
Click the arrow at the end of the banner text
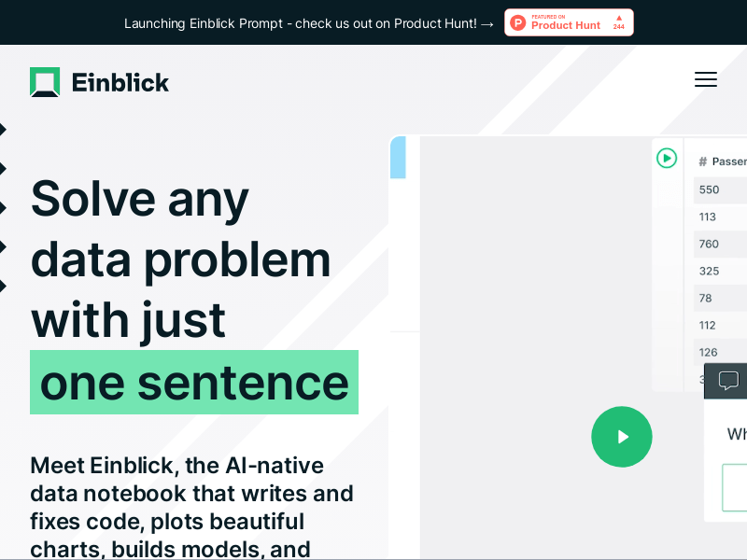coord(487,24)
